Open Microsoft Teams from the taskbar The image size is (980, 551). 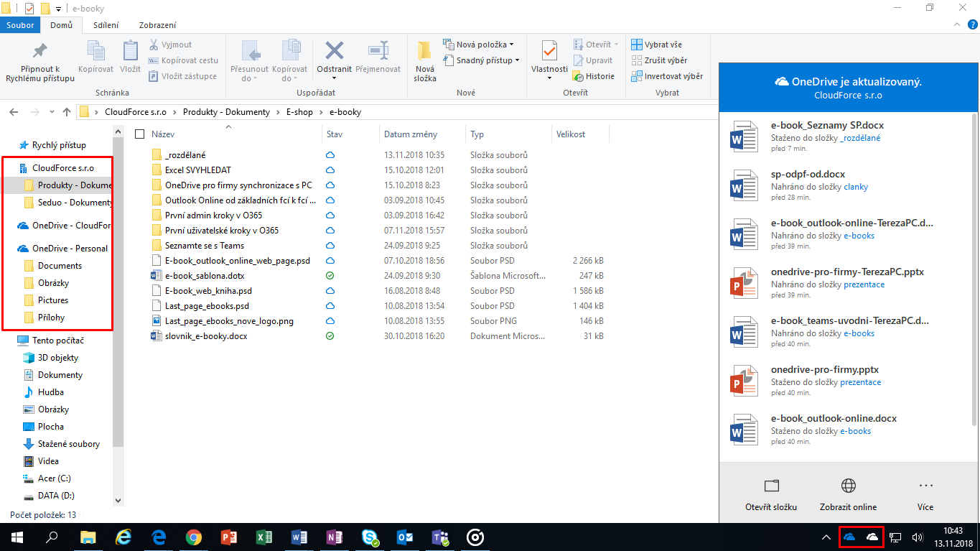pos(439,537)
